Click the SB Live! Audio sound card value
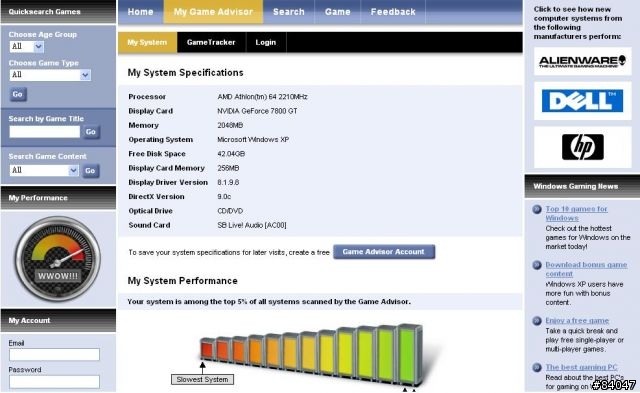The width and height of the screenshot is (640, 393). [252, 225]
